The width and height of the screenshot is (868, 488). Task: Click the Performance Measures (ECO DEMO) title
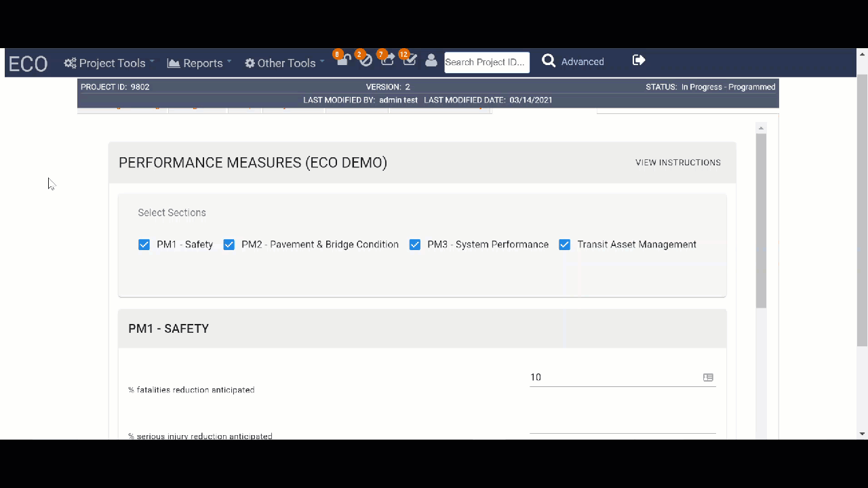coord(253,163)
